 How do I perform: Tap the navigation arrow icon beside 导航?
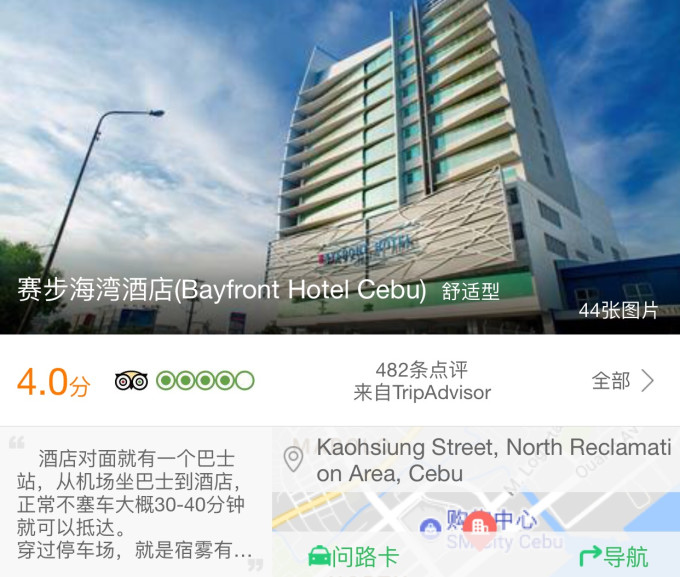click(x=590, y=556)
